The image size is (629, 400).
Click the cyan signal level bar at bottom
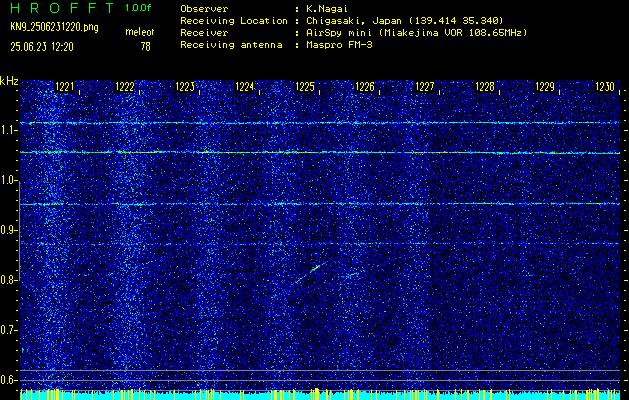[320, 396]
